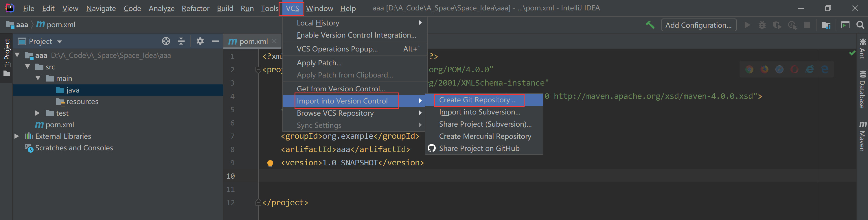The height and width of the screenshot is (220, 868).
Task: Select the resources folder in tree
Action: coord(82,101)
